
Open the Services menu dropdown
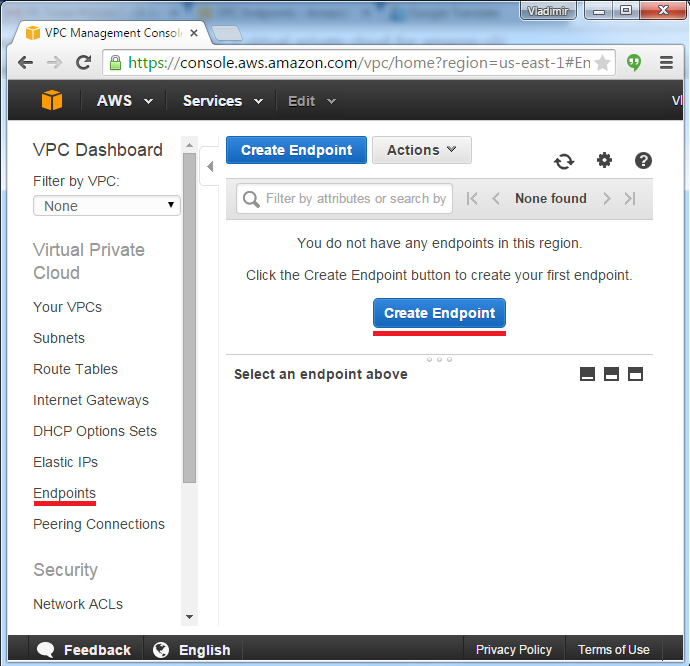222,101
